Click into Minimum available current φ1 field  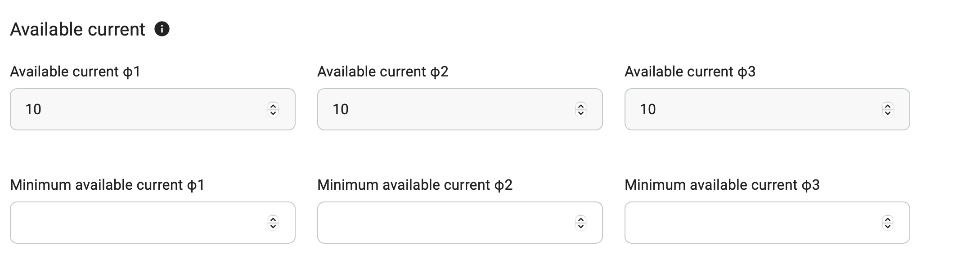pos(153,223)
